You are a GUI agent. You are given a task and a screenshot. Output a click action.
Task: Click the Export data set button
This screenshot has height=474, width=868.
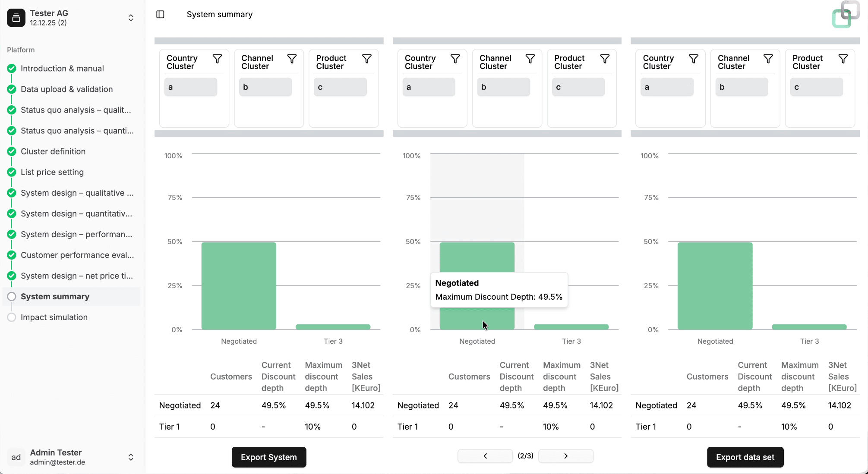pos(745,457)
